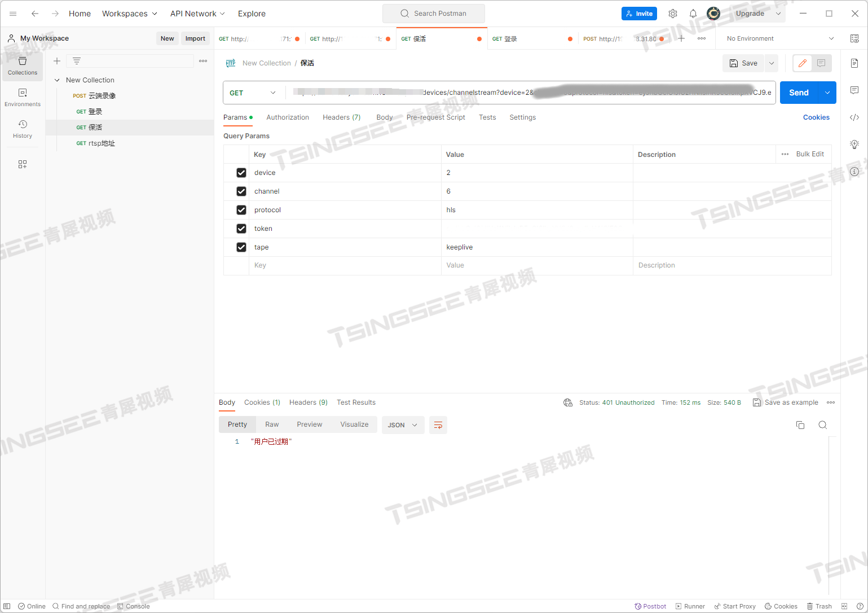
Task: Open the notifications bell
Action: click(x=693, y=14)
